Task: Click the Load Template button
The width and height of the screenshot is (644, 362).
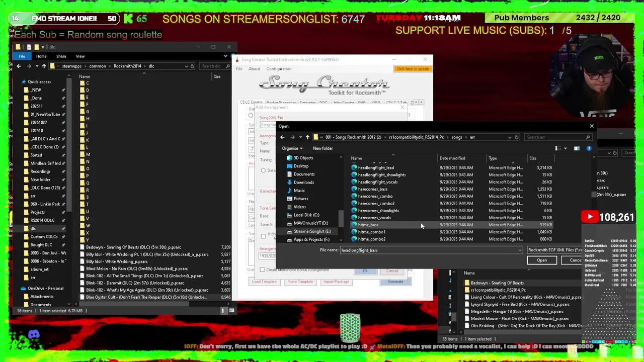Action: click(x=264, y=282)
